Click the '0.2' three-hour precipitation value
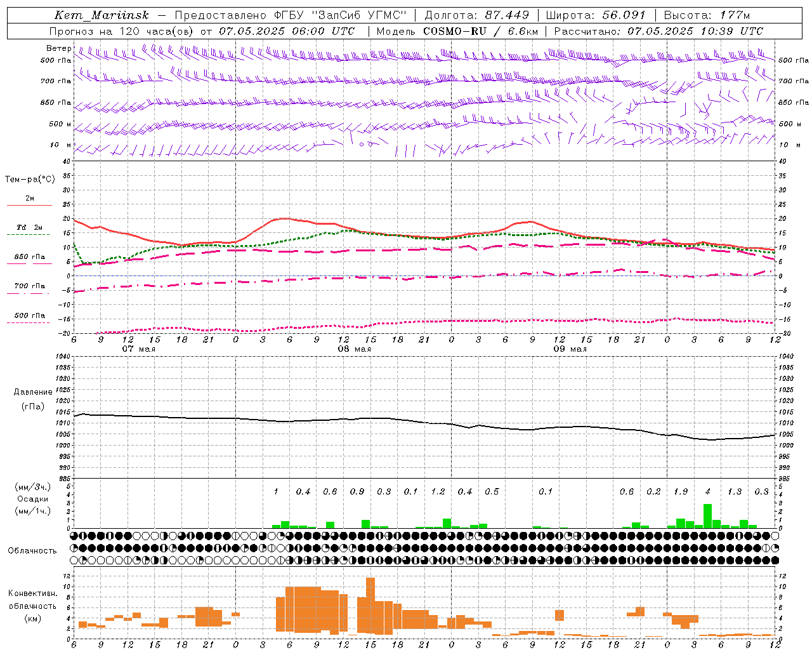 pos(653,491)
